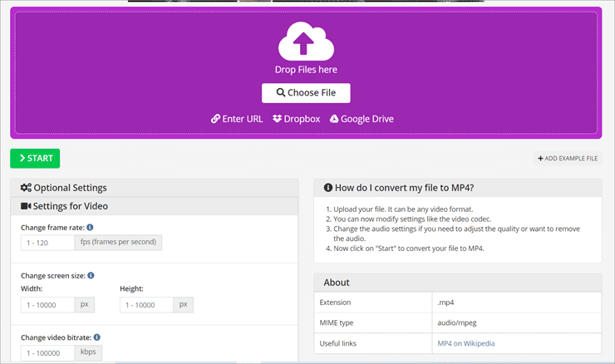Click the Optional Settings gears icon
The height and width of the screenshot is (364, 615).
[26, 188]
